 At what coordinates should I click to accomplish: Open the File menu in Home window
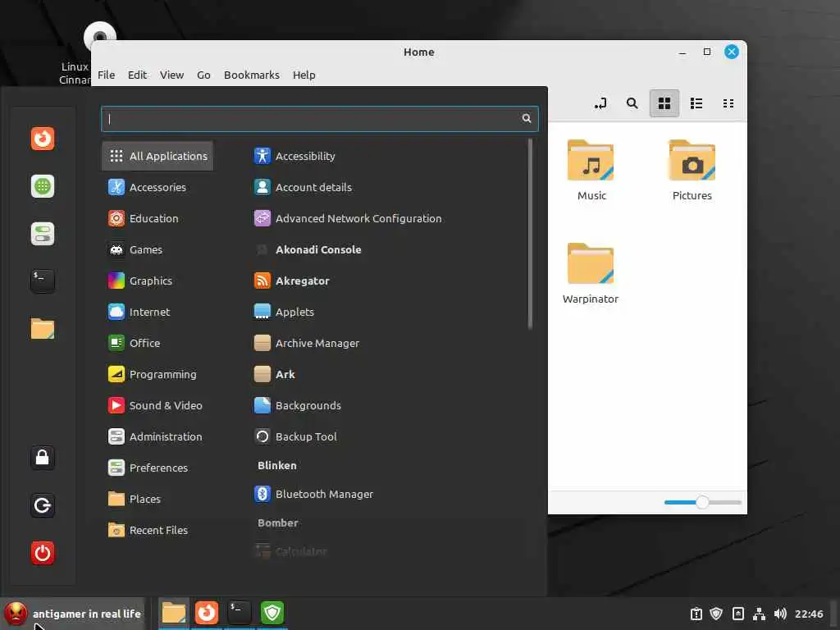(106, 75)
